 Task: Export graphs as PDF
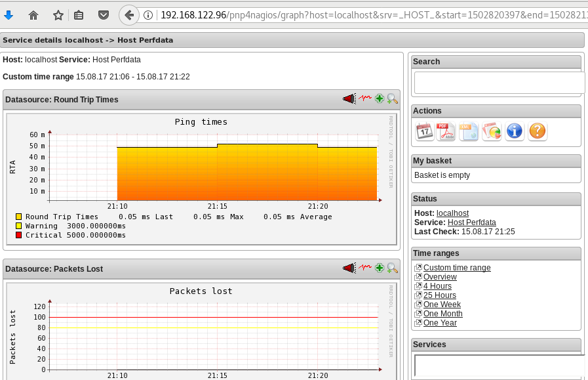point(446,131)
